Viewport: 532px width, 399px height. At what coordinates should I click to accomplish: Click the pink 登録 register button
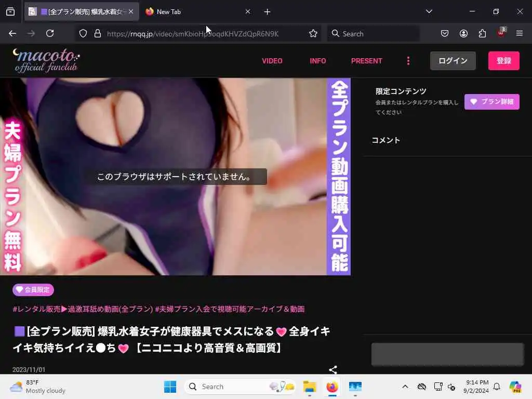pos(503,61)
